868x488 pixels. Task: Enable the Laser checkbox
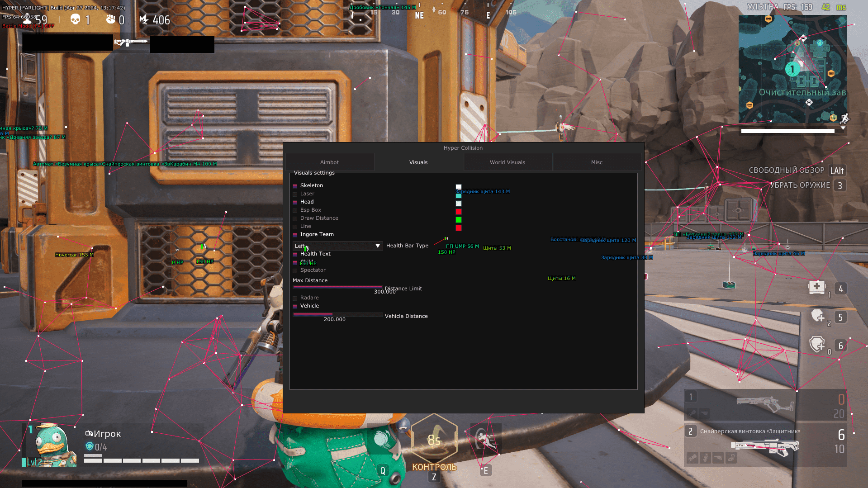296,194
